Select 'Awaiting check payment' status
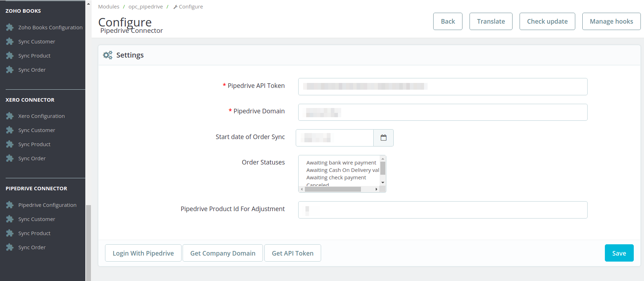 click(336, 177)
